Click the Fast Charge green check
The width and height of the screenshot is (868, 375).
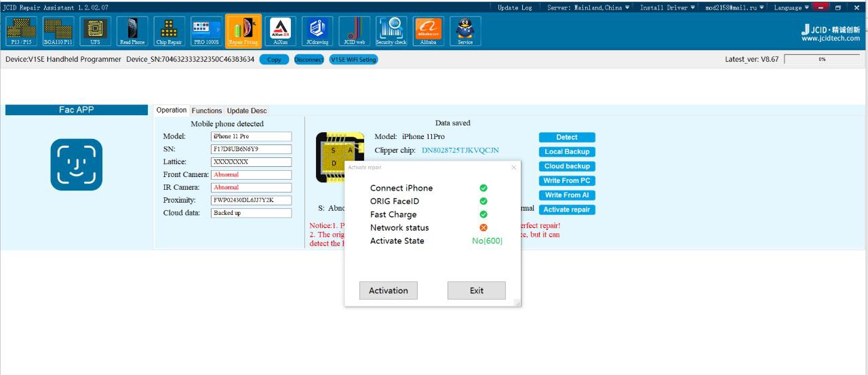click(484, 214)
